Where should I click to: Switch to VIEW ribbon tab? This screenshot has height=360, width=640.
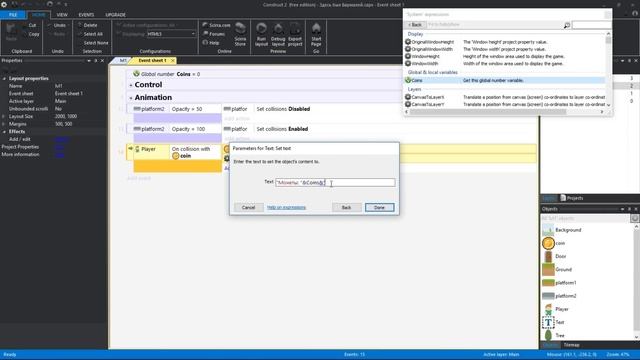click(x=62, y=15)
